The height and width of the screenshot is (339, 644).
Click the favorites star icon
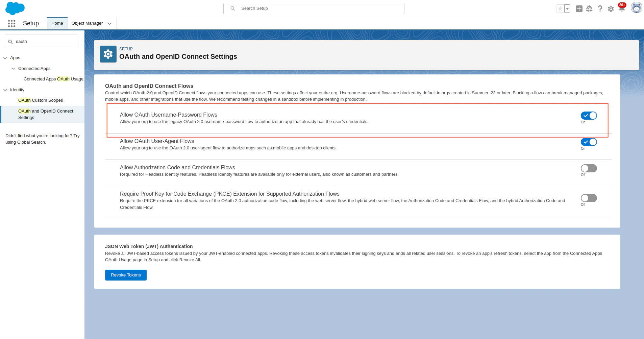[561, 8]
